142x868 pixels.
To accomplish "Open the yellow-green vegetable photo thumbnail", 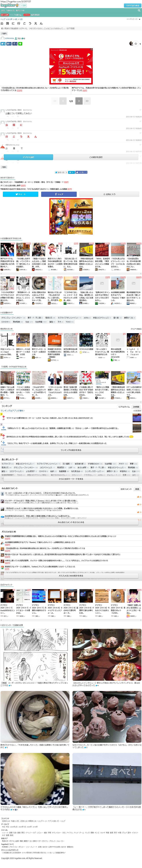I will (35, 779).
